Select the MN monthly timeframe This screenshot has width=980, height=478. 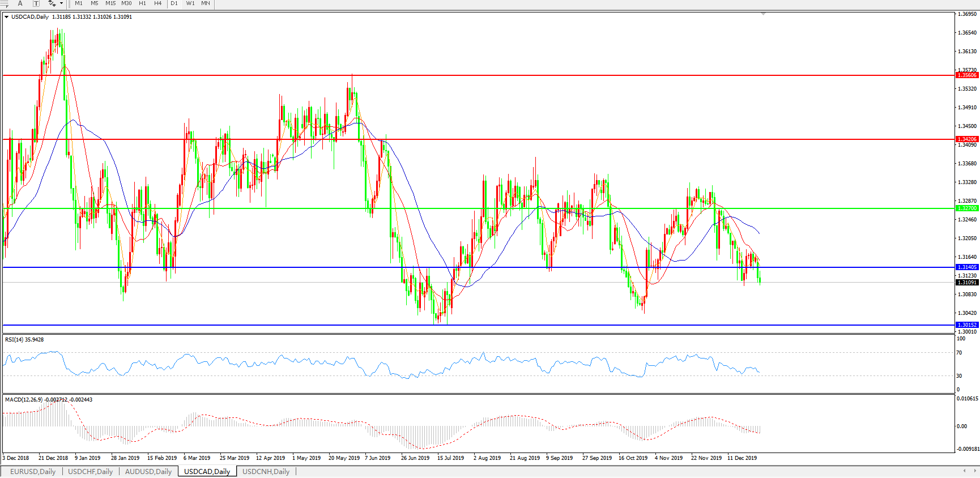click(206, 3)
